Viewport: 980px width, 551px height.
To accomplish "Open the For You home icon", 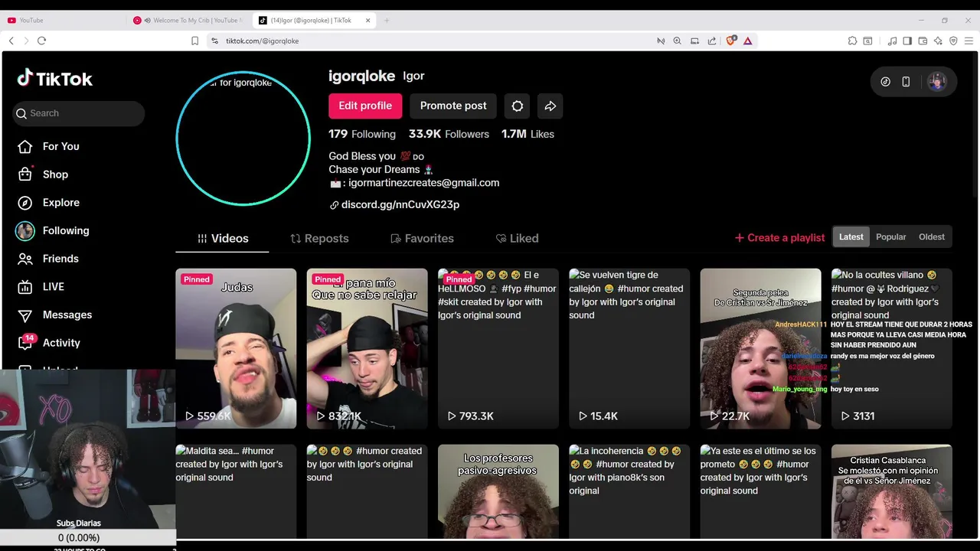I will pyautogui.click(x=25, y=146).
